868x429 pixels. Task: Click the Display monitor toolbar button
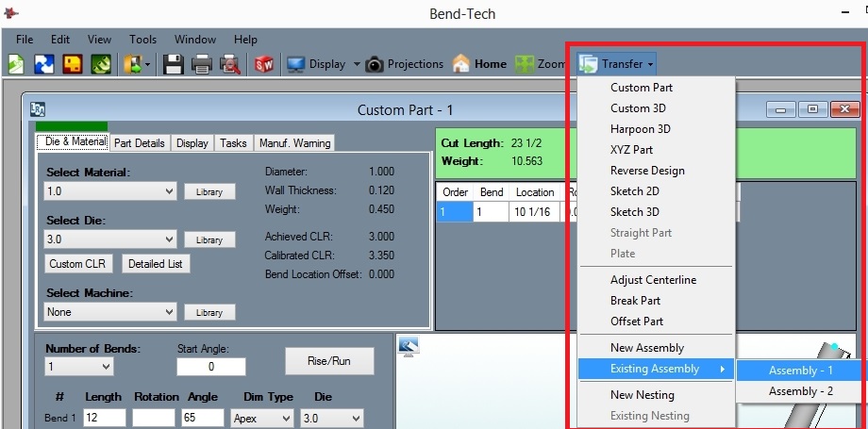(x=316, y=64)
